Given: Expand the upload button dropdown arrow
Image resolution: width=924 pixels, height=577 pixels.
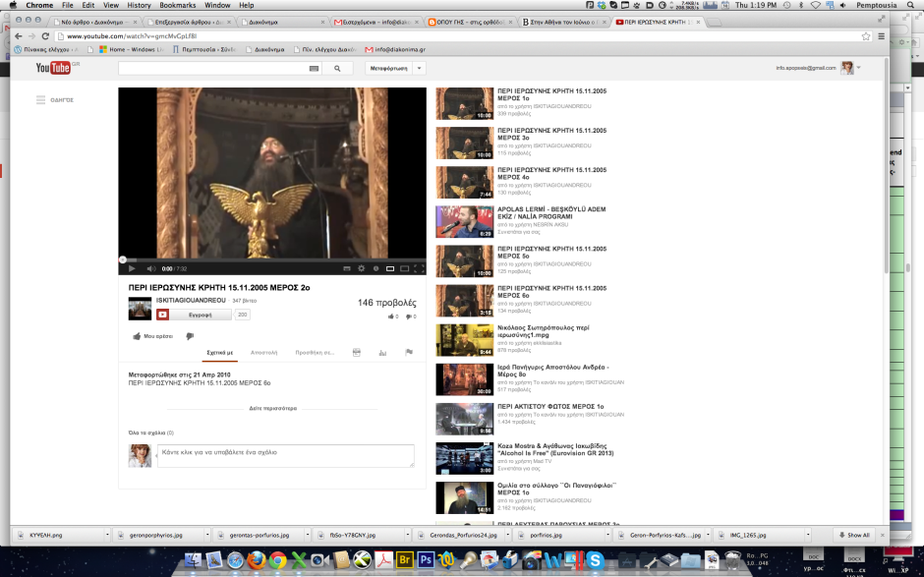Looking at the screenshot, I should pos(420,69).
